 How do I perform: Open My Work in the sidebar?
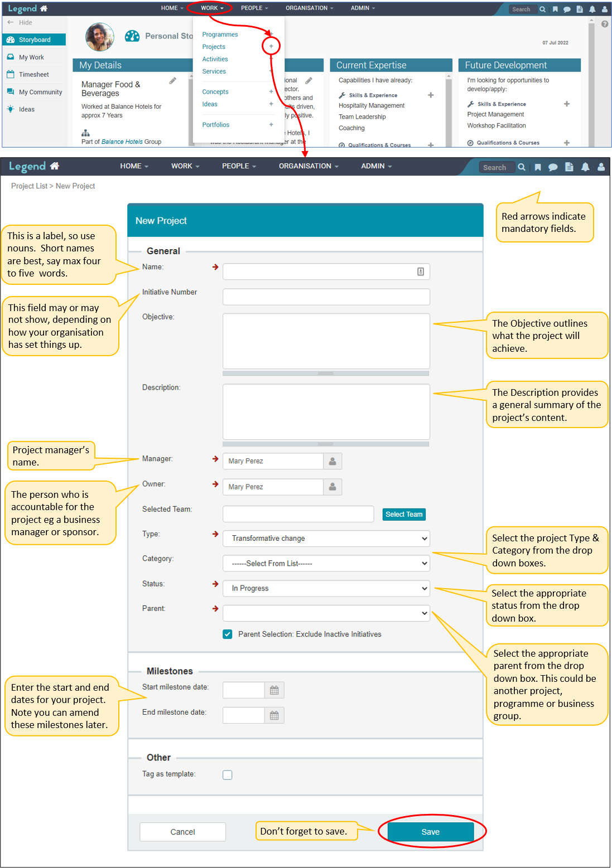click(31, 57)
